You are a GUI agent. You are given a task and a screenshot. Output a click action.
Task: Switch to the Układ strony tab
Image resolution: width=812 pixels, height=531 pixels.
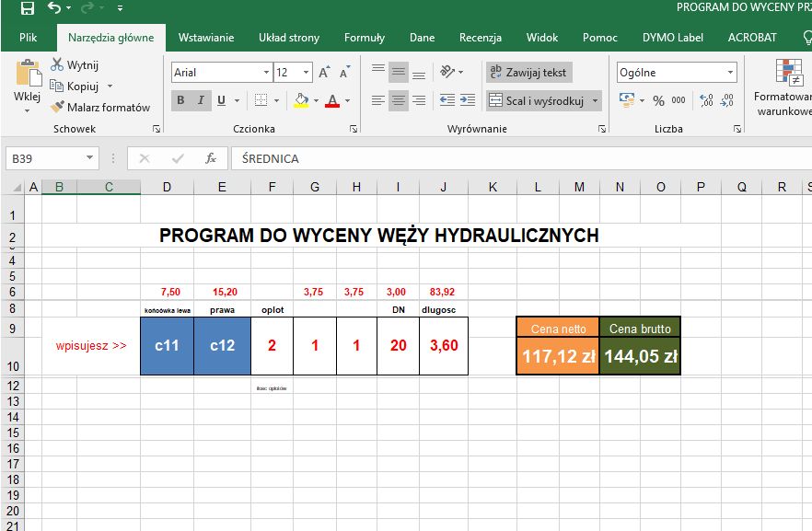tap(289, 37)
